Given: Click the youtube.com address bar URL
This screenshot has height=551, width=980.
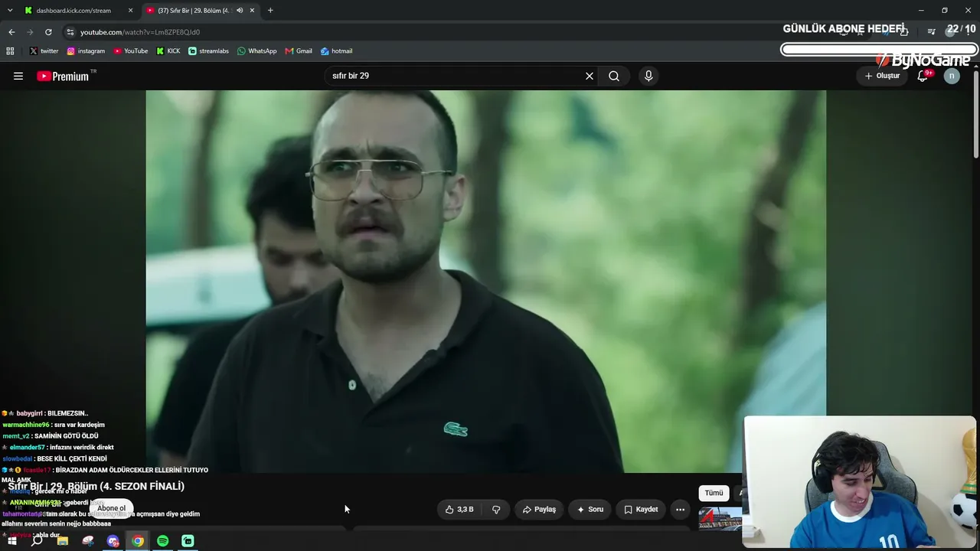Looking at the screenshot, I should [140, 32].
